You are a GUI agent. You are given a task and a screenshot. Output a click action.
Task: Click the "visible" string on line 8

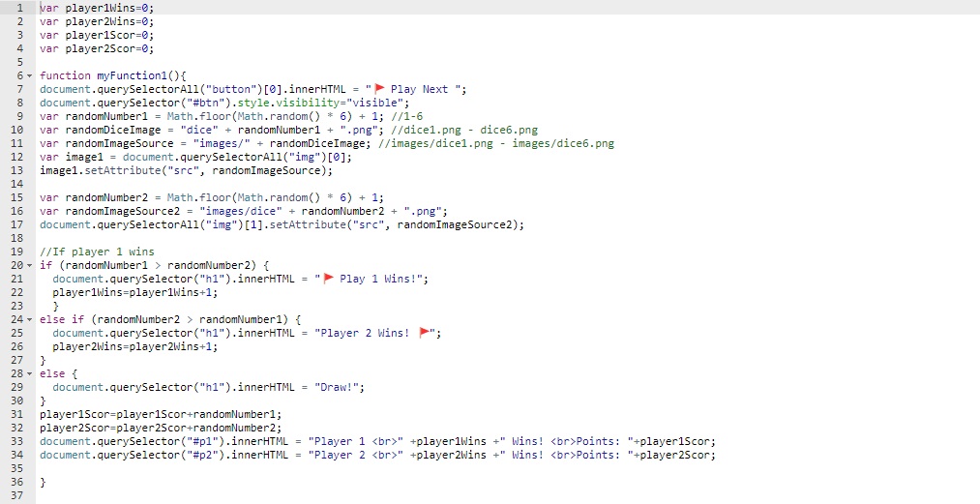pyautogui.click(x=375, y=103)
